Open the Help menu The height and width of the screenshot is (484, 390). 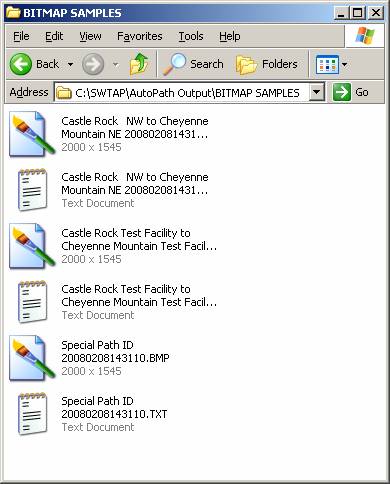pyautogui.click(x=230, y=36)
